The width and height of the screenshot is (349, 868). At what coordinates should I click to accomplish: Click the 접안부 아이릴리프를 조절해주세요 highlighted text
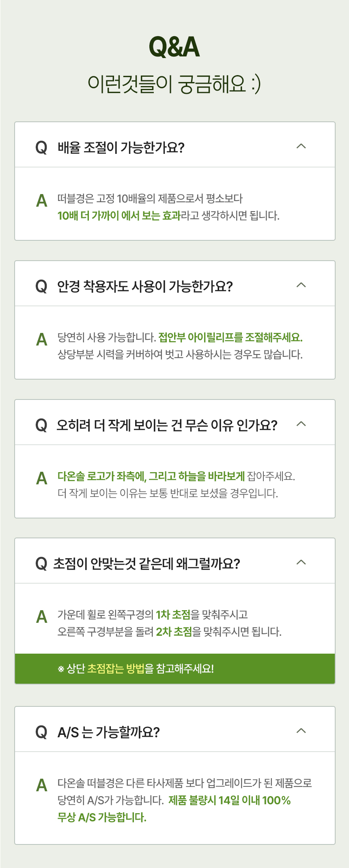[x=230, y=337]
